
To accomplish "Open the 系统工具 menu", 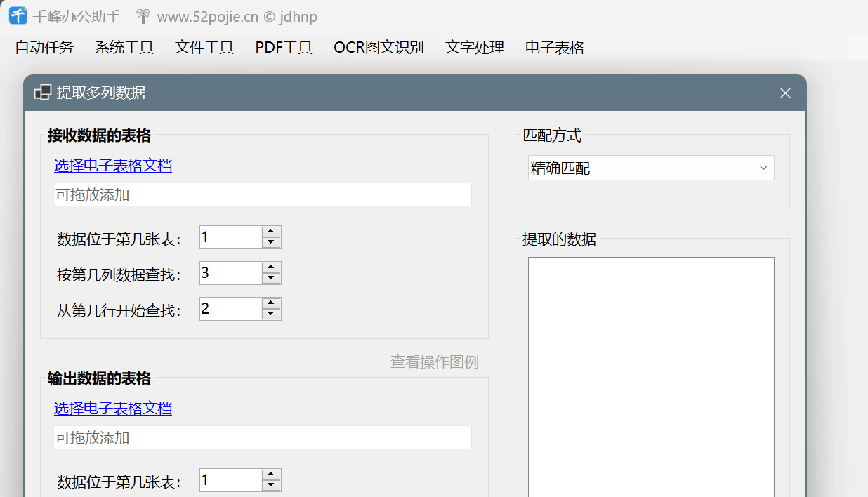I will point(124,48).
